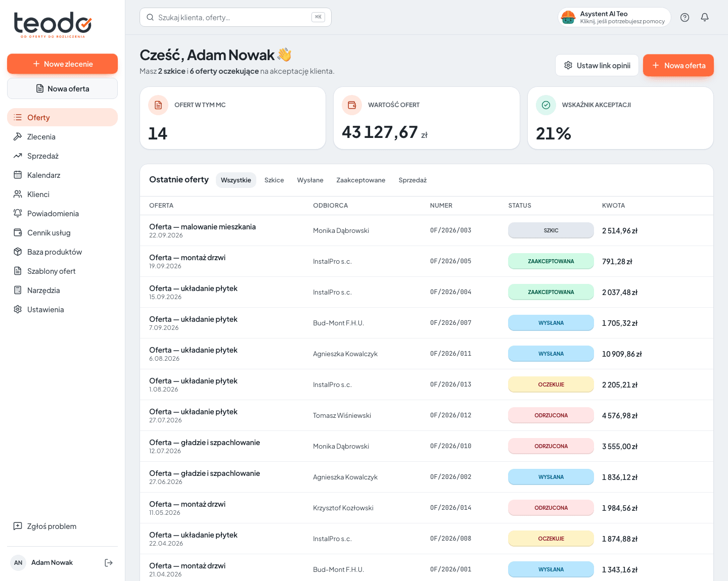
Task: Click the search magnifier icon
Action: pyautogui.click(x=150, y=17)
